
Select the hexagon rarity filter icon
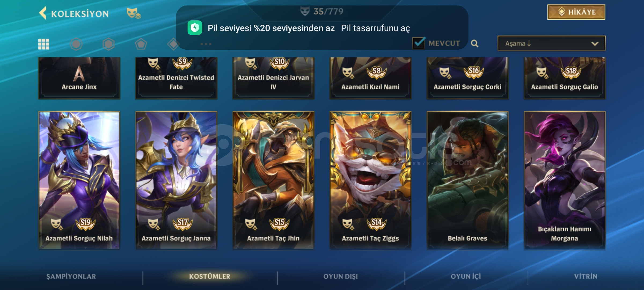(x=109, y=44)
